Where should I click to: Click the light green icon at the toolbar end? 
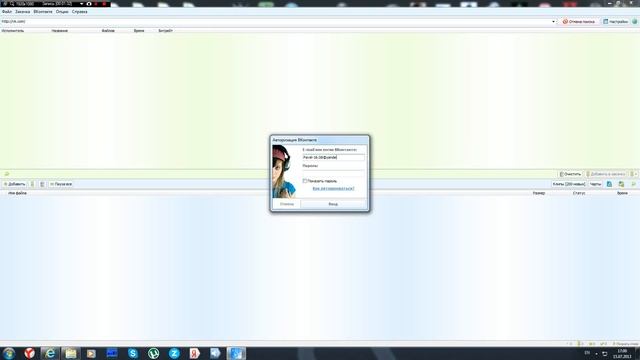[633, 184]
